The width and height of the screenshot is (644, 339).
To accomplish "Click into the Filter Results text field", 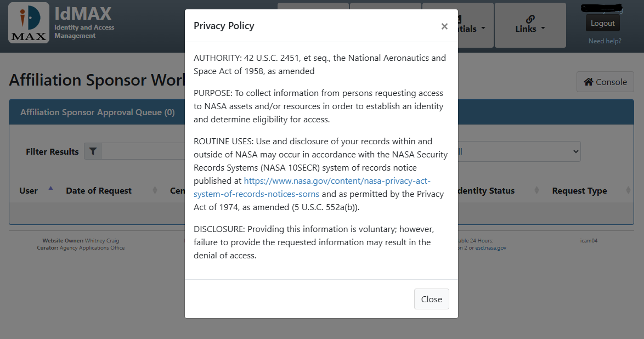I will (143, 151).
